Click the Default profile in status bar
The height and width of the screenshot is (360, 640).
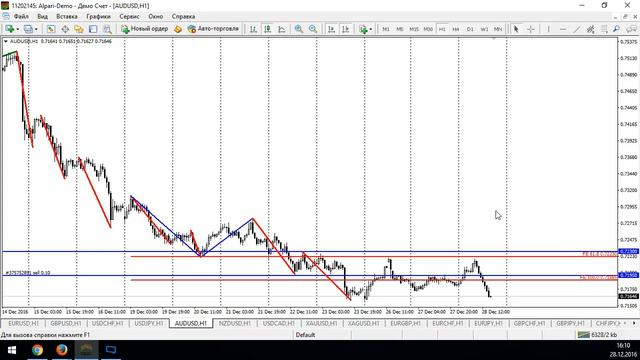(x=305, y=335)
